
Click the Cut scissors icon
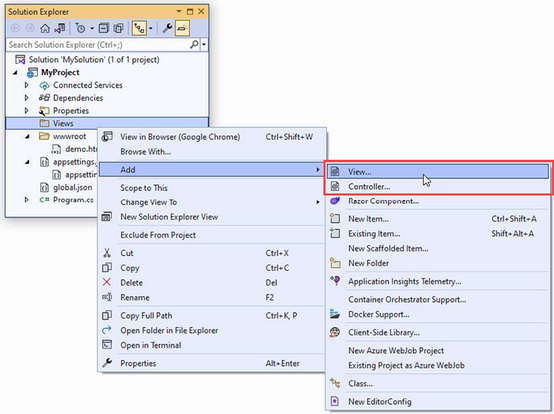tap(107, 253)
